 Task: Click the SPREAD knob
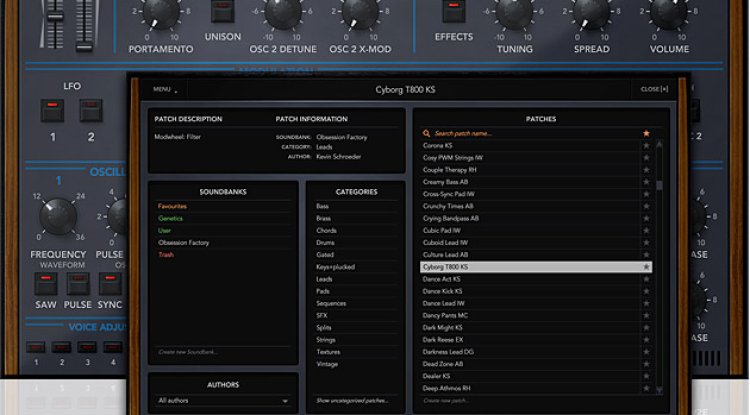click(591, 13)
